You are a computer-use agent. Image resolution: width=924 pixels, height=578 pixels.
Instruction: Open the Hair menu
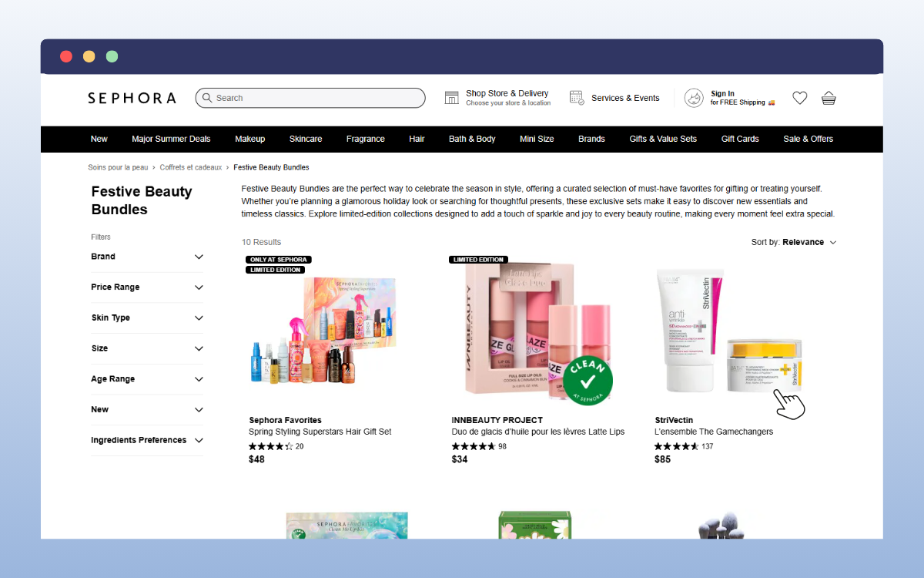[417, 139]
